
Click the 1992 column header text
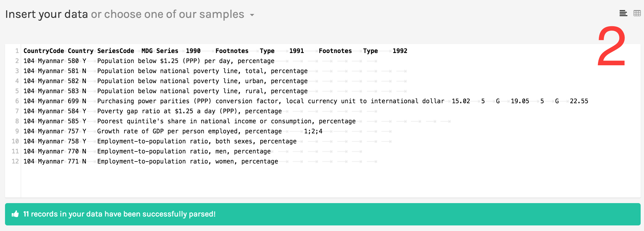click(x=400, y=51)
